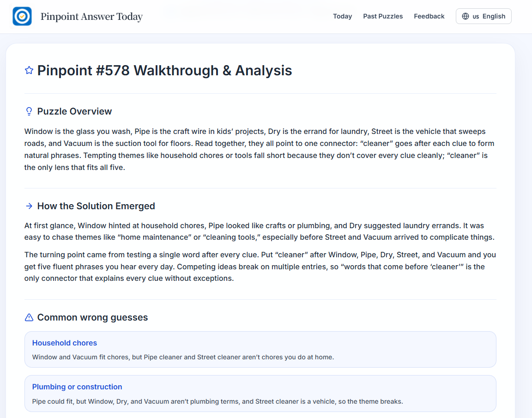The width and height of the screenshot is (532, 418).
Task: Click the lightbulb icon next to Puzzle Overview
Action: [29, 111]
